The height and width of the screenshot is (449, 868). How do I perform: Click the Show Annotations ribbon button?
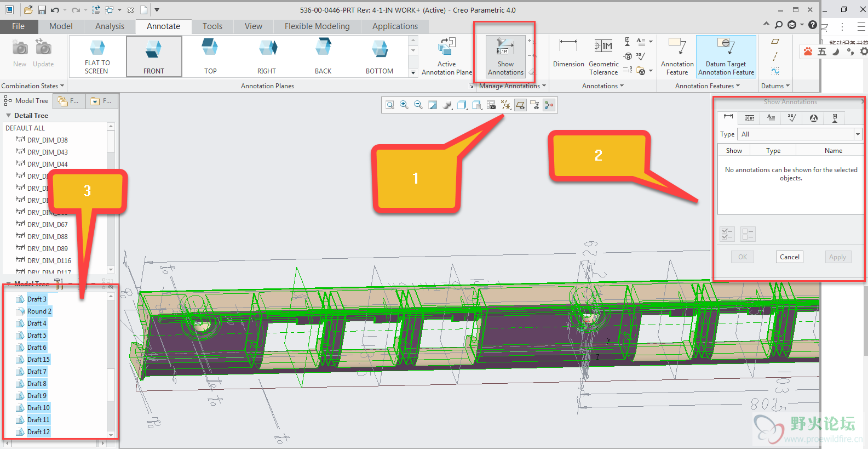click(x=505, y=56)
